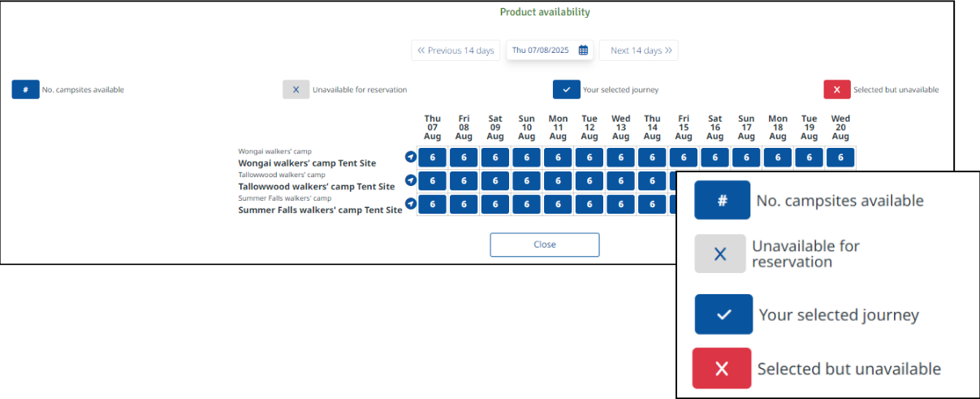980x399 pixels.
Task: Click the 'Sun 17 Aug' column header
Action: 746,128
